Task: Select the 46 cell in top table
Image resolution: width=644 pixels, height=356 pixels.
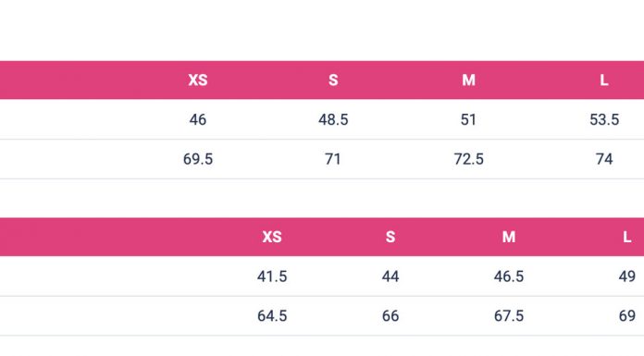Action: pos(198,119)
